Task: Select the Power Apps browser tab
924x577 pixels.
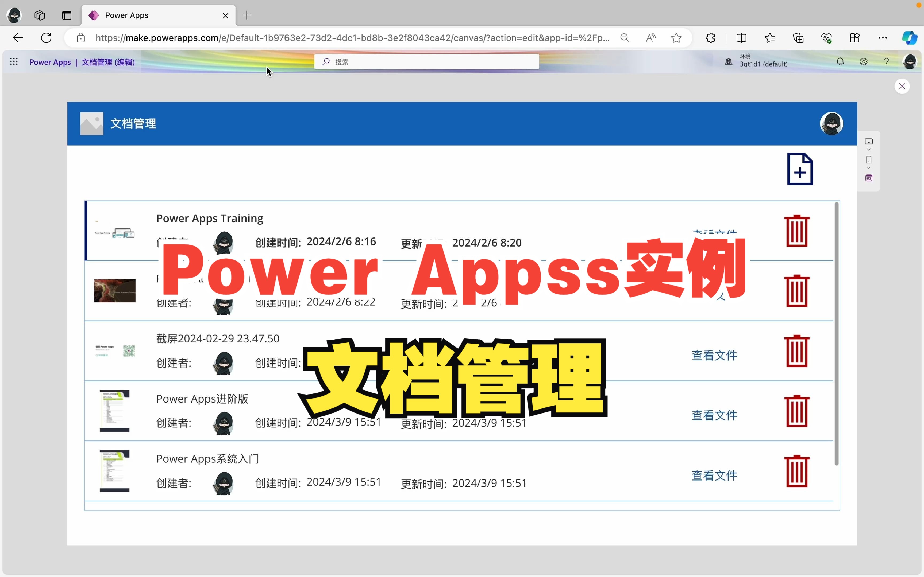Action: click(126, 15)
